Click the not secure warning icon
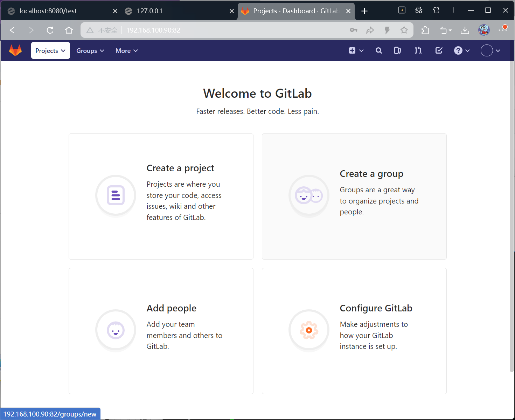The width and height of the screenshot is (515, 420). pyautogui.click(x=90, y=30)
